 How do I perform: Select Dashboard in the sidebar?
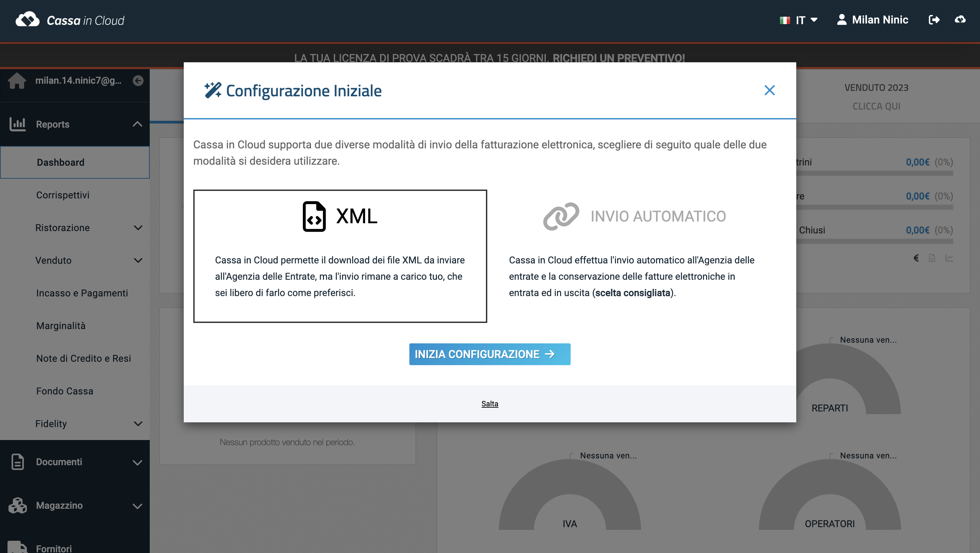(75, 163)
